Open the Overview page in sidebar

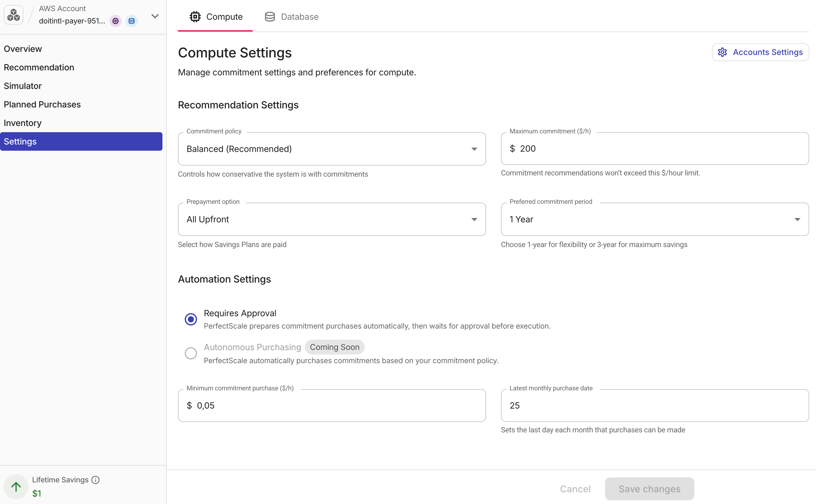pos(81,49)
